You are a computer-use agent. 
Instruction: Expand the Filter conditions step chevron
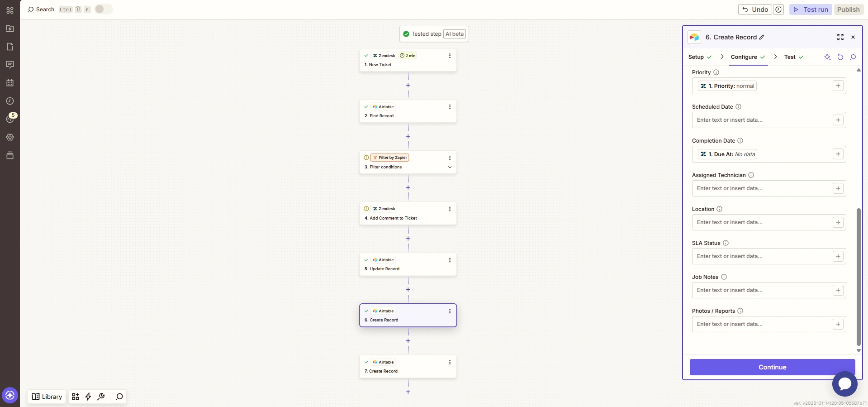pos(450,167)
